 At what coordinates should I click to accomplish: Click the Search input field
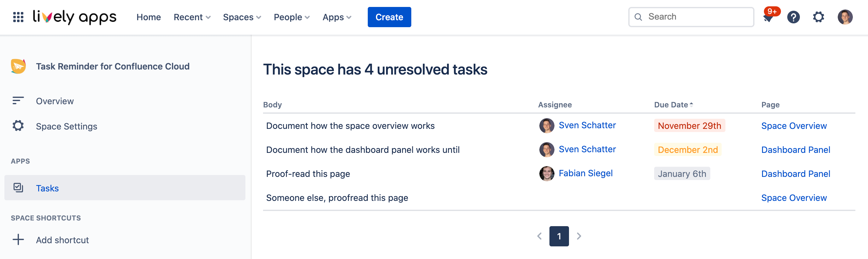tap(691, 17)
